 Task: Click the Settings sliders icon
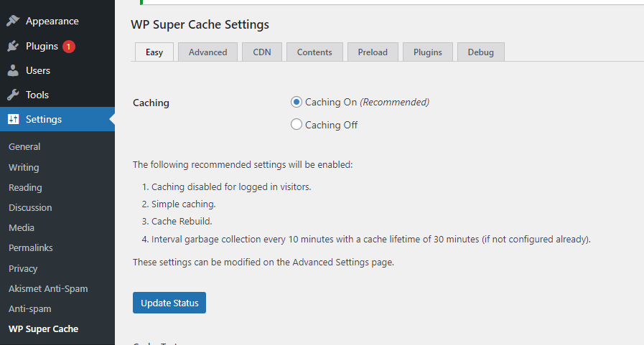(13, 119)
